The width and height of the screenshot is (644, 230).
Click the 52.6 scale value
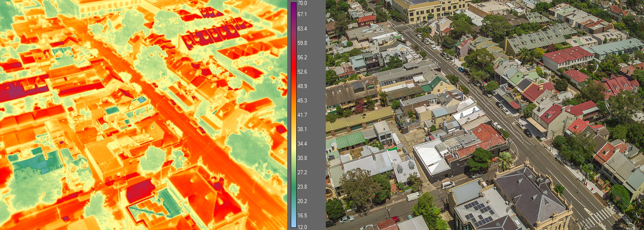coord(302,72)
